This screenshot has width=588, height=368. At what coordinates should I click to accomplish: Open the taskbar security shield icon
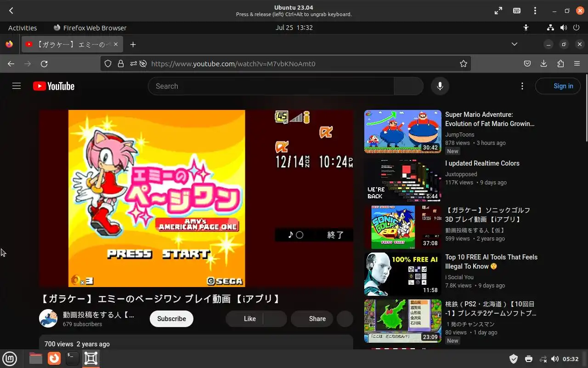(514, 359)
